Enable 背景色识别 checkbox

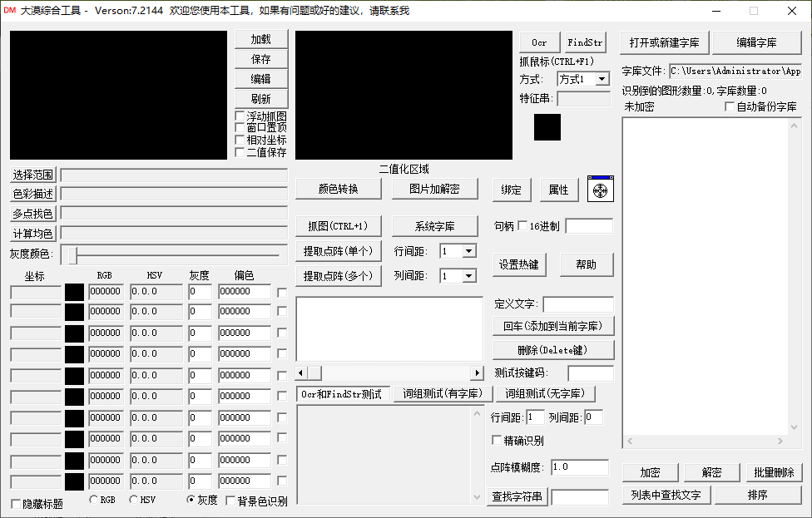point(230,501)
